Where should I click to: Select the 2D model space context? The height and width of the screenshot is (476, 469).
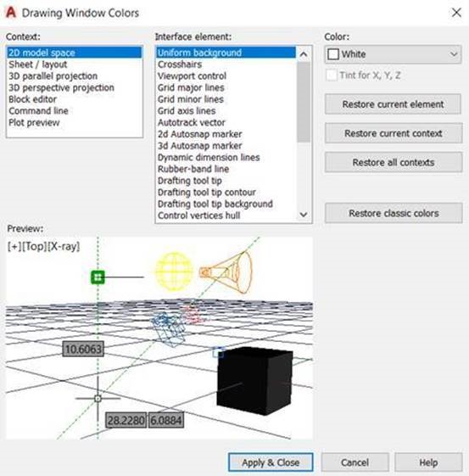pyautogui.click(x=75, y=53)
